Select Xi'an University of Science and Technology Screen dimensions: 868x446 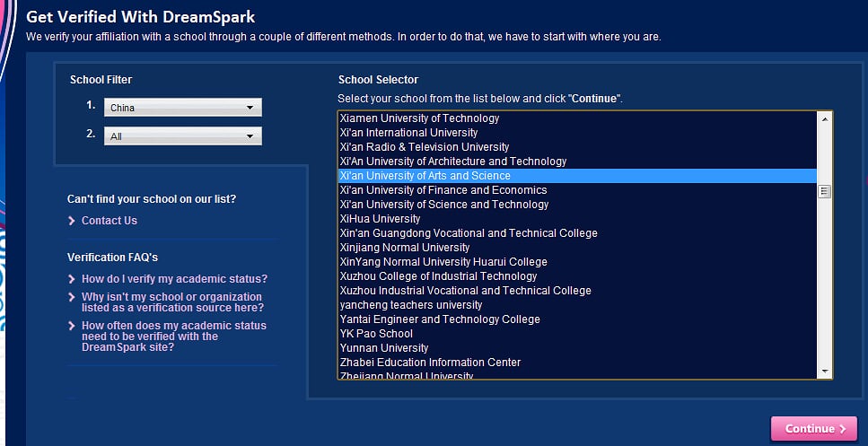tap(577, 205)
